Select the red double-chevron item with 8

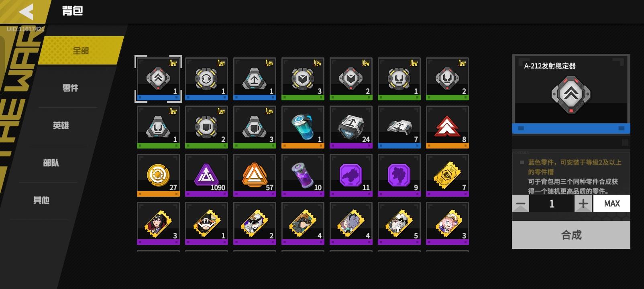(x=447, y=127)
